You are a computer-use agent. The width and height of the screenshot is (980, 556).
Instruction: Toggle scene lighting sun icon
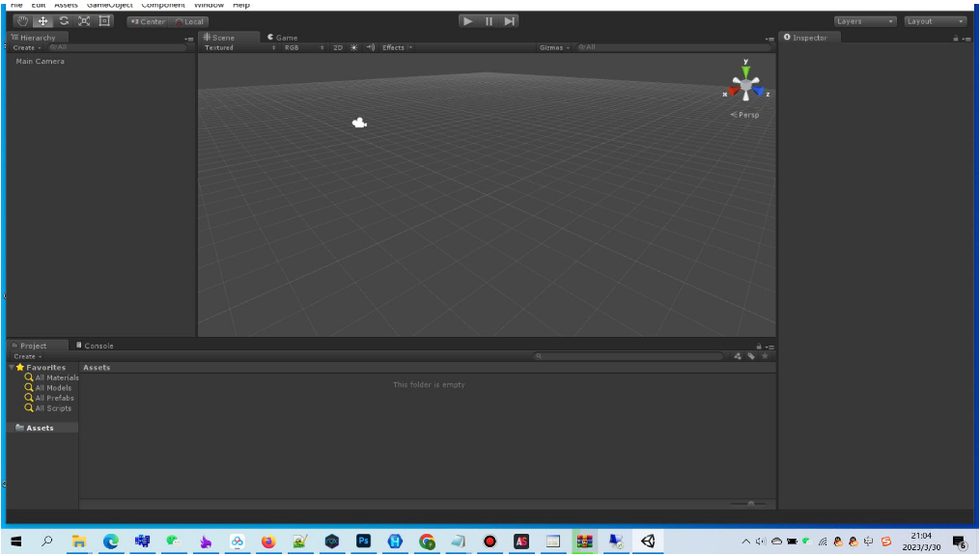tap(353, 47)
